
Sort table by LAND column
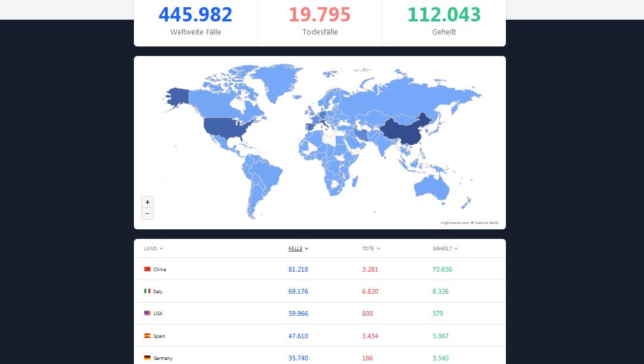154,248
